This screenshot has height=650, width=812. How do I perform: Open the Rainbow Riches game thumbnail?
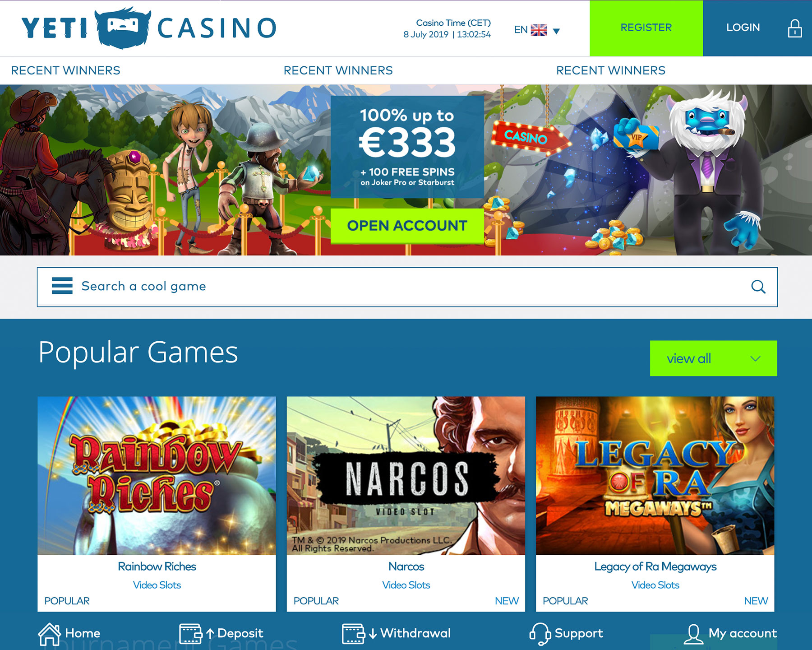[x=157, y=476]
